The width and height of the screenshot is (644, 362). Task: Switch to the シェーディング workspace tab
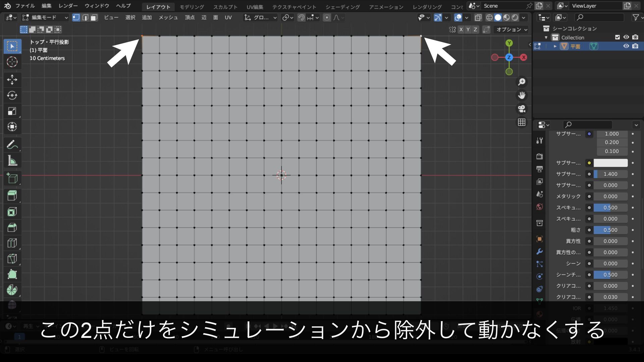click(x=342, y=7)
